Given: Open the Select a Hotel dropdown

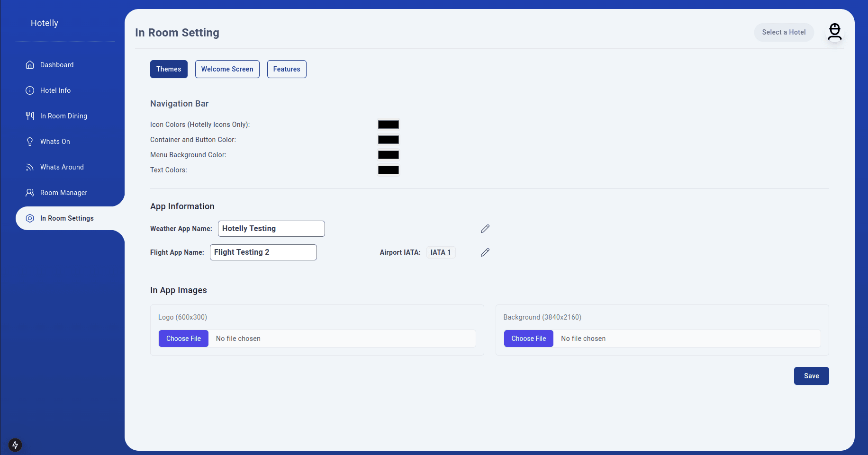Looking at the screenshot, I should [784, 32].
